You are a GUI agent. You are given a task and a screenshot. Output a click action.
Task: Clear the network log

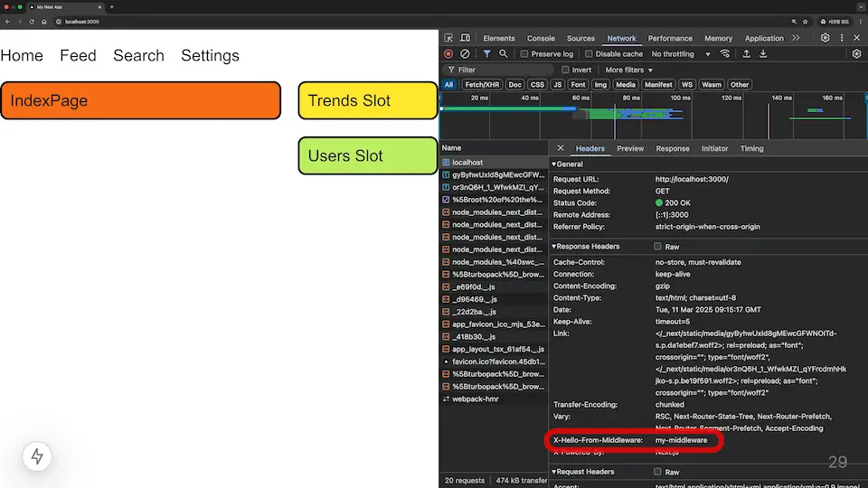465,53
